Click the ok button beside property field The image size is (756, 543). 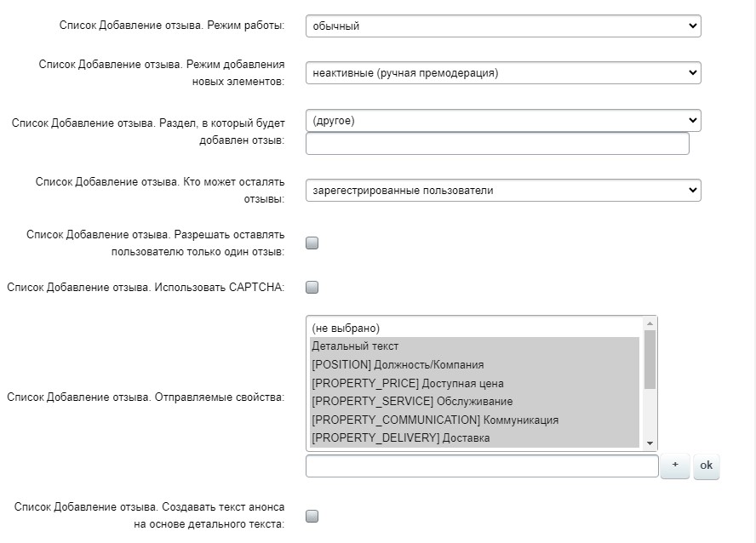tap(707, 466)
